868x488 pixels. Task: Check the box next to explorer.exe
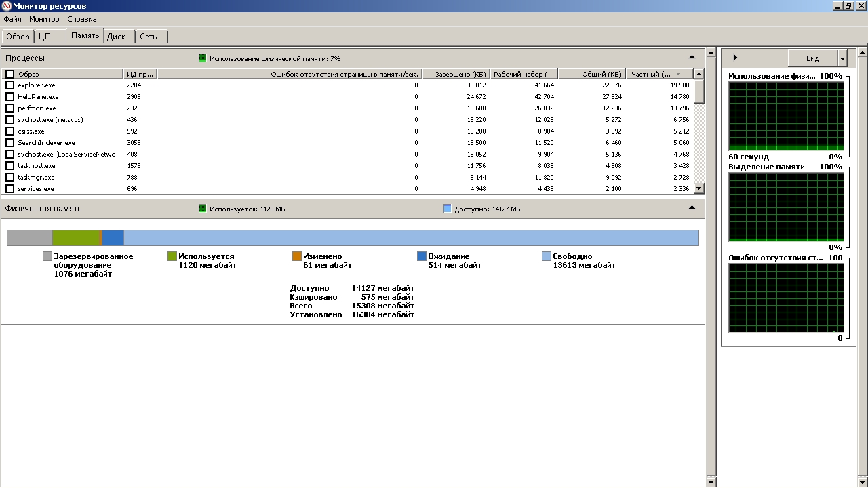pyautogui.click(x=9, y=85)
